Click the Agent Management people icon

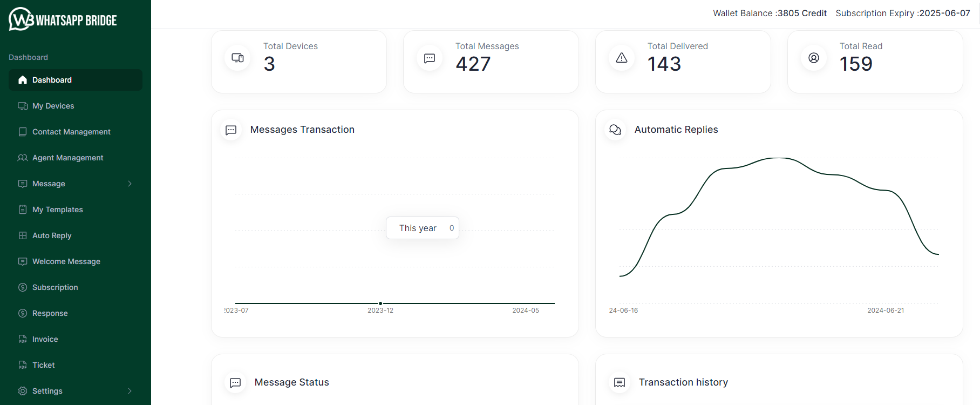click(23, 158)
